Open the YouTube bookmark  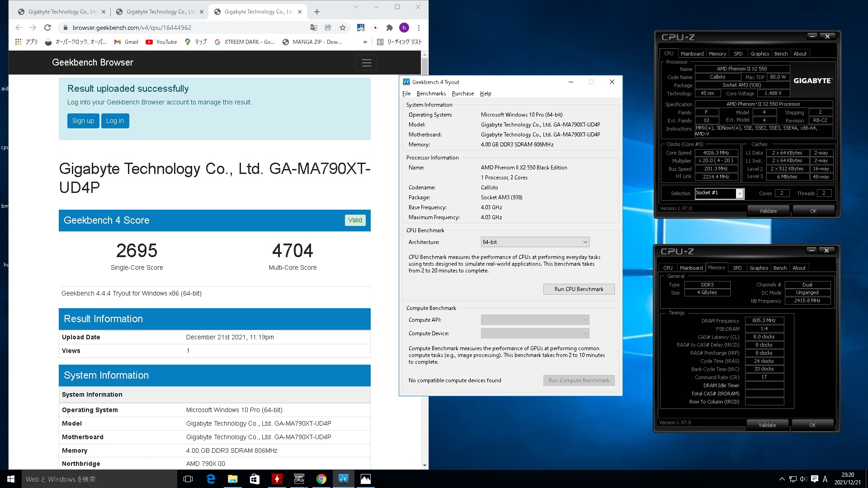(x=161, y=42)
